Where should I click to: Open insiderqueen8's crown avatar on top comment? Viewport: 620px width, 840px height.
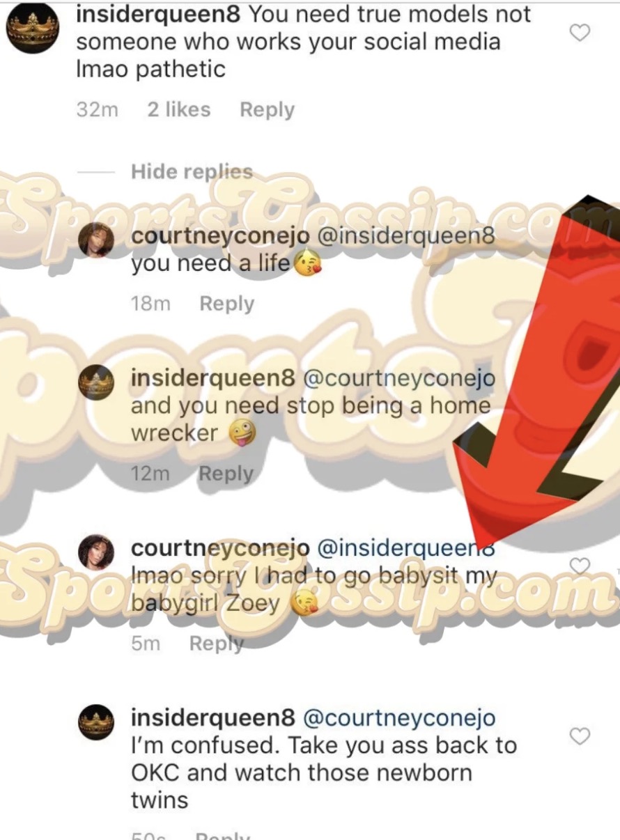pyautogui.click(x=33, y=29)
